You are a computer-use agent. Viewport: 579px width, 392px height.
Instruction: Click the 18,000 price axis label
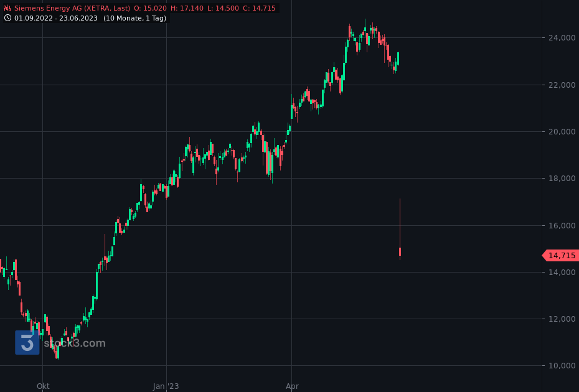point(562,179)
